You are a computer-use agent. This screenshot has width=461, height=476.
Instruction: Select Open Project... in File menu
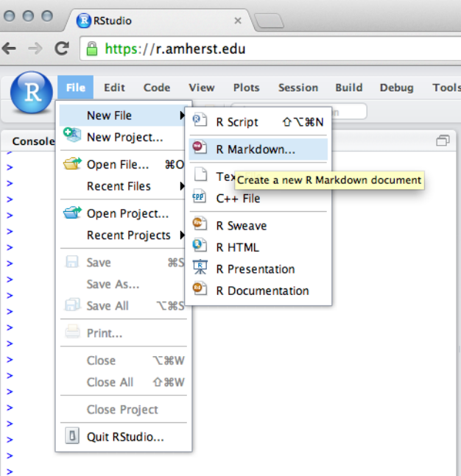coord(123,213)
